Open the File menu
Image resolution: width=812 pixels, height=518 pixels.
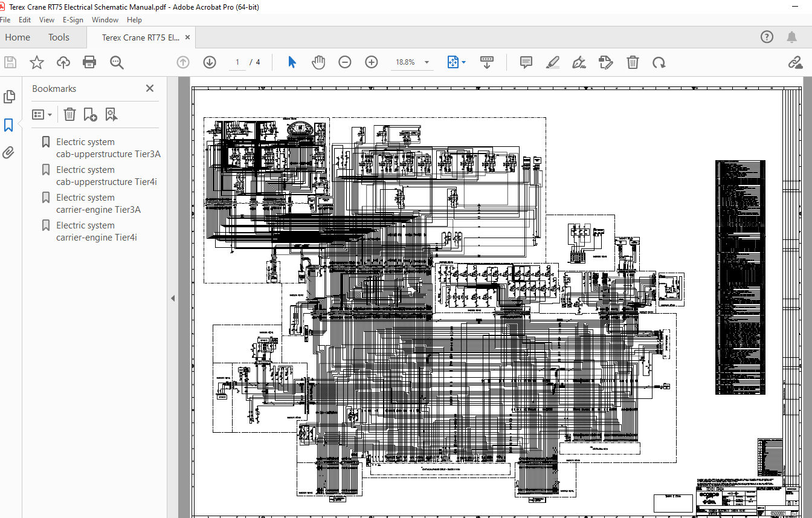point(6,20)
